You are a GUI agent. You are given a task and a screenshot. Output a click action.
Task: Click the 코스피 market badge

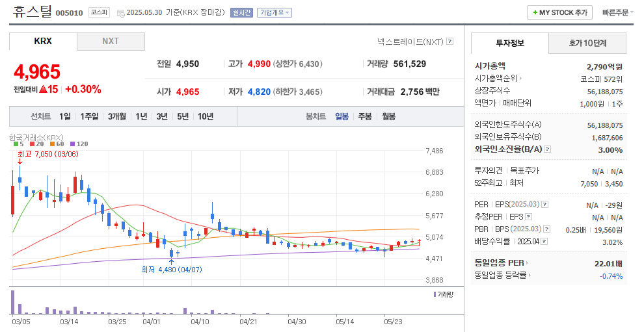(x=100, y=12)
